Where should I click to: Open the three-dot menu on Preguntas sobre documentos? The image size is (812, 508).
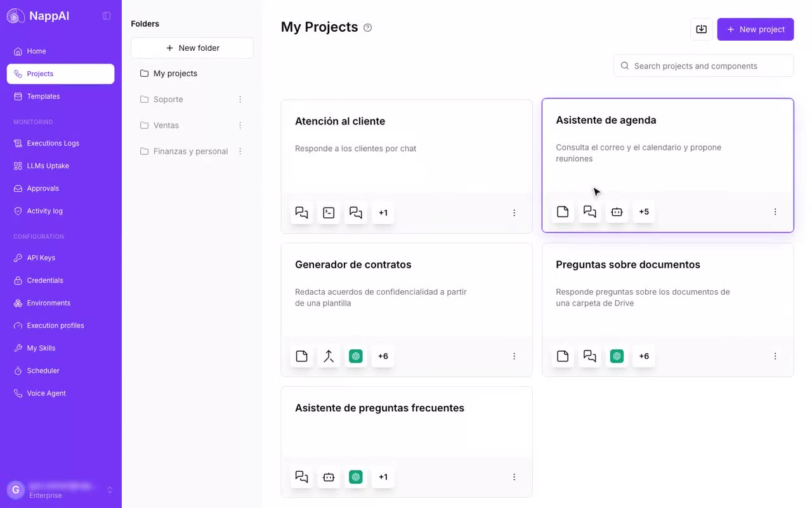[x=775, y=356]
